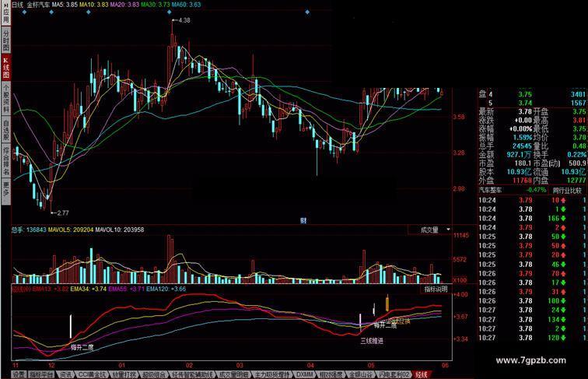Click the orange signal bar in indicator panel

click(x=387, y=304)
